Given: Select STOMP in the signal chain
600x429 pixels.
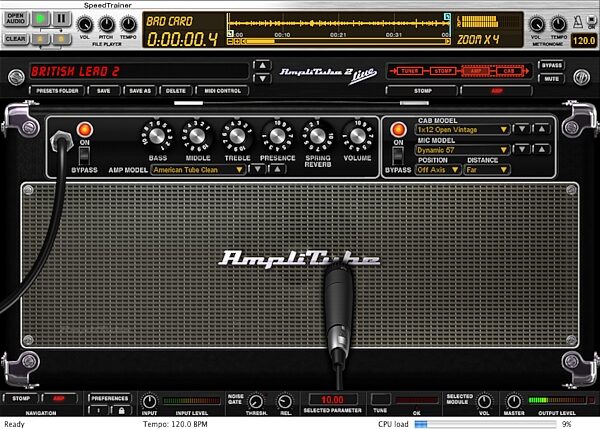Looking at the screenshot, I should coord(443,71).
